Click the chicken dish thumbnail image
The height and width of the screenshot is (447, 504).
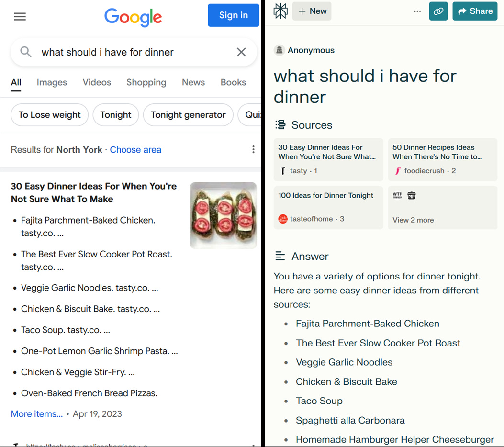tap(223, 215)
